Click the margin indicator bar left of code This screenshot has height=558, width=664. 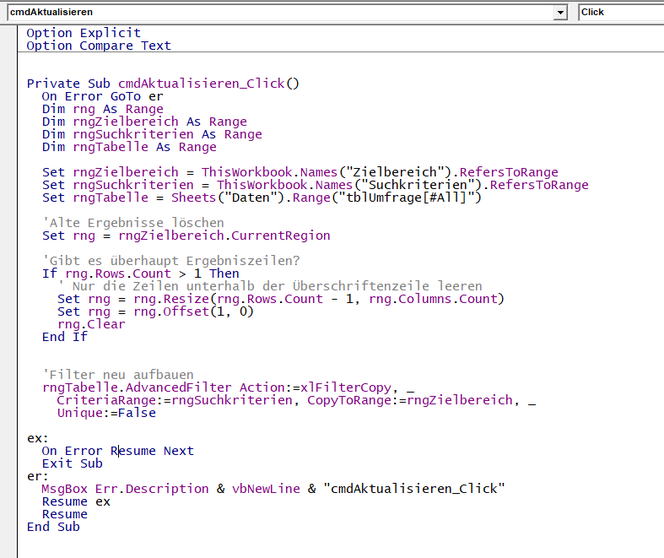[x=8, y=291]
